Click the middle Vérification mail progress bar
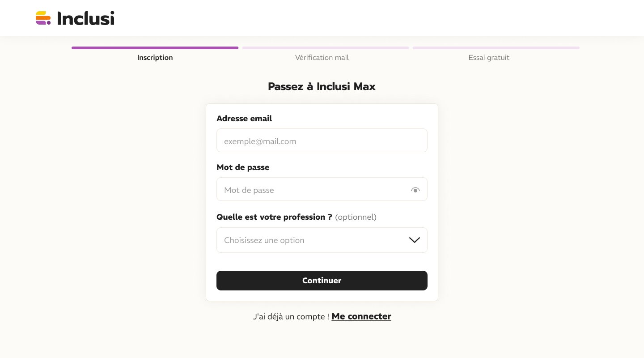The width and height of the screenshot is (644, 358). [326, 48]
